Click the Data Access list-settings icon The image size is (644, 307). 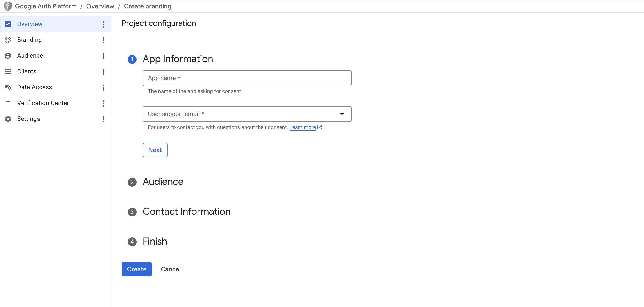[8, 87]
